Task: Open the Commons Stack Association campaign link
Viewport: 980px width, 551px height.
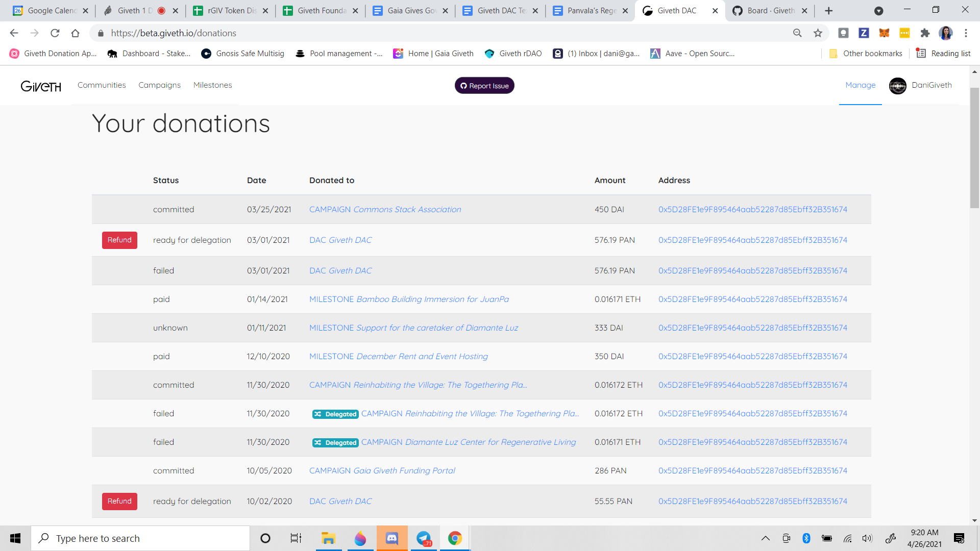Action: coord(385,209)
